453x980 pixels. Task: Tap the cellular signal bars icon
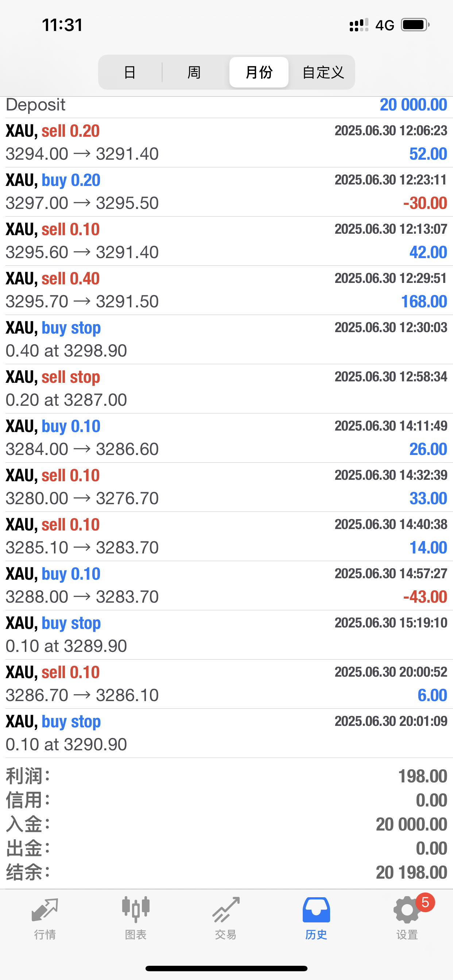[x=359, y=25]
